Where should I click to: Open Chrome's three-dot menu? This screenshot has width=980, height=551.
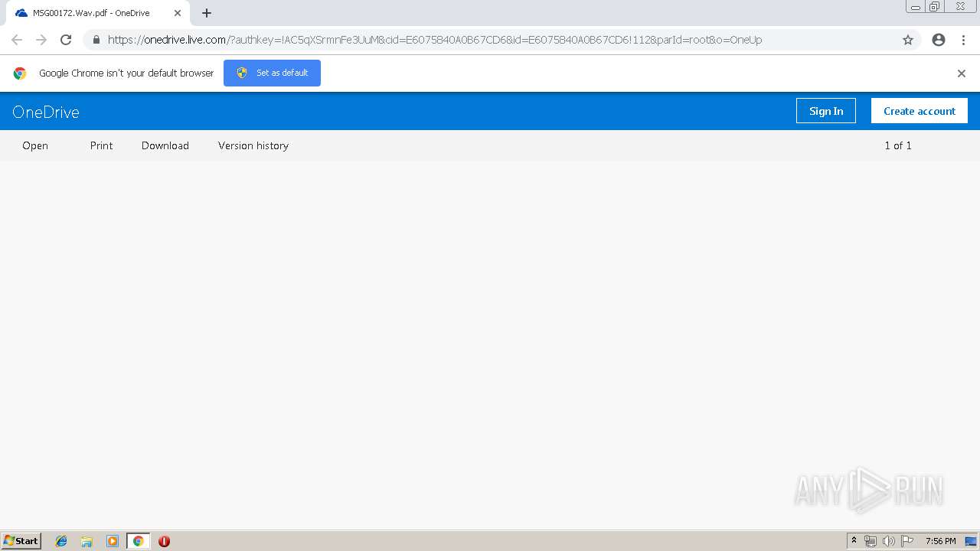click(x=963, y=40)
